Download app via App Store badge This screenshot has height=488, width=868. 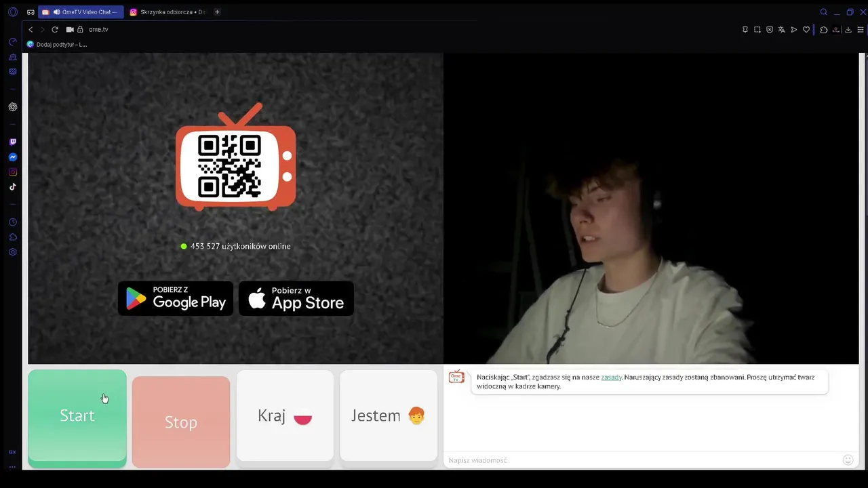296,298
